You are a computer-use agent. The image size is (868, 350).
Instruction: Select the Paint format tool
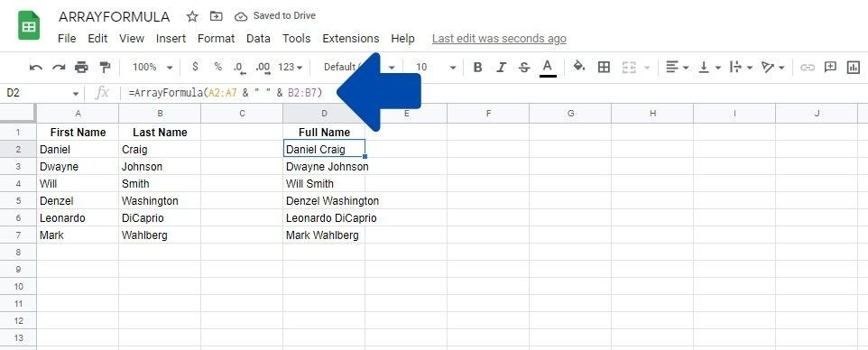105,68
